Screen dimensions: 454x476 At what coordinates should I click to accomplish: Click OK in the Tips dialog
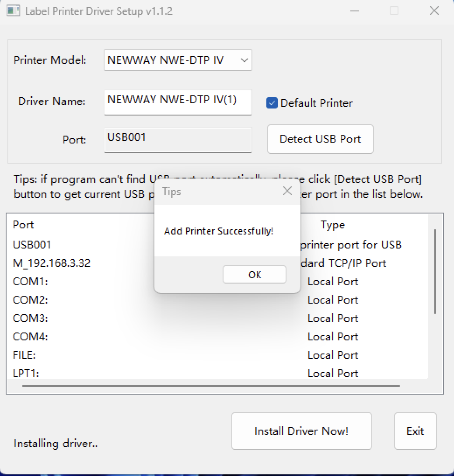pyautogui.click(x=254, y=274)
